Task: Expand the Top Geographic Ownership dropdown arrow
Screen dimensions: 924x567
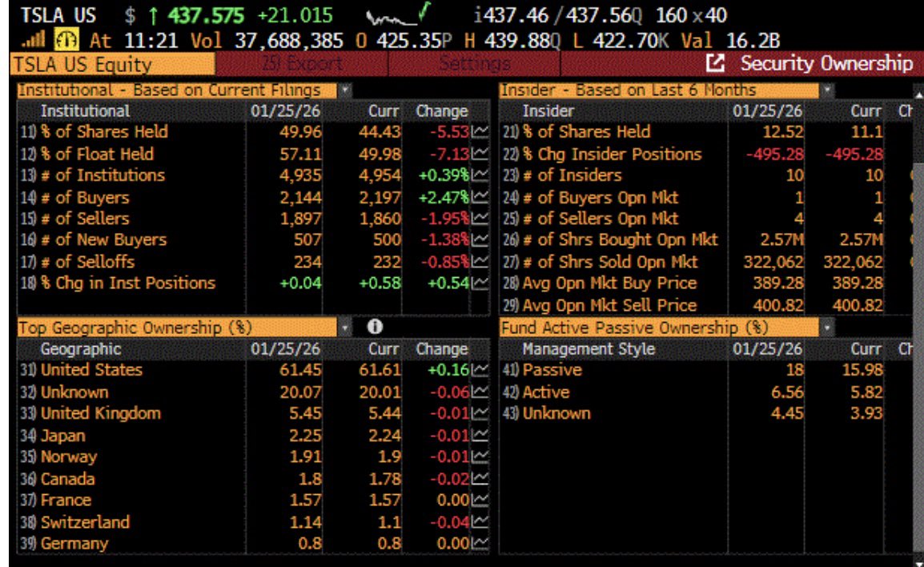Action: coord(345,327)
